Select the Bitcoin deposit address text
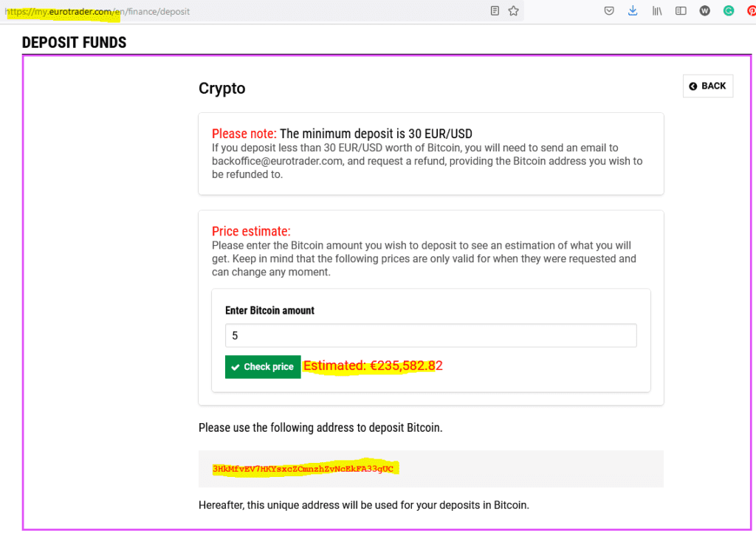This screenshot has height=536, width=756. (x=303, y=469)
